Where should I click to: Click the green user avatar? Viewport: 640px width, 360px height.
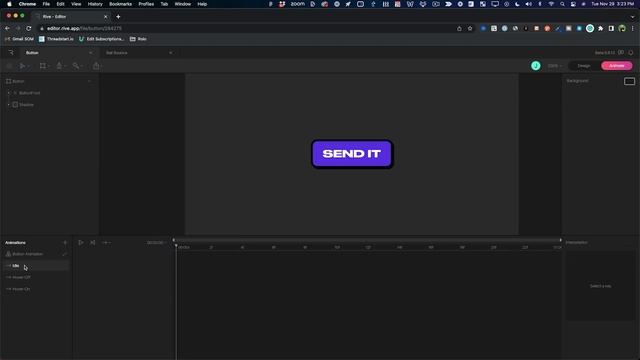tap(536, 66)
